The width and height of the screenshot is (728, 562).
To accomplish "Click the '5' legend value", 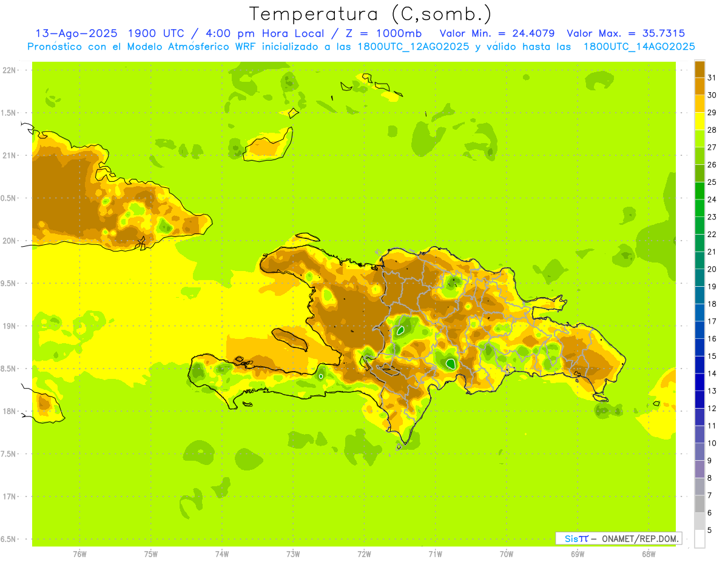I will pos(710,530).
